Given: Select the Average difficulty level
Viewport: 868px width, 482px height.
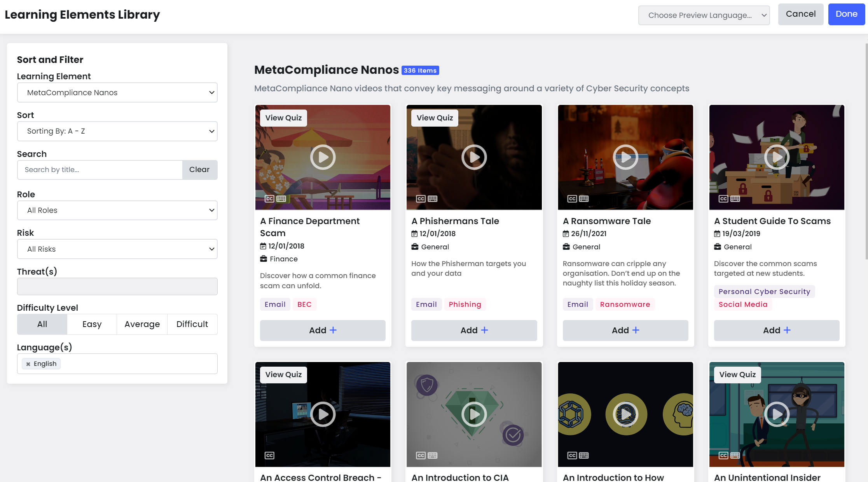Looking at the screenshot, I should tap(142, 324).
